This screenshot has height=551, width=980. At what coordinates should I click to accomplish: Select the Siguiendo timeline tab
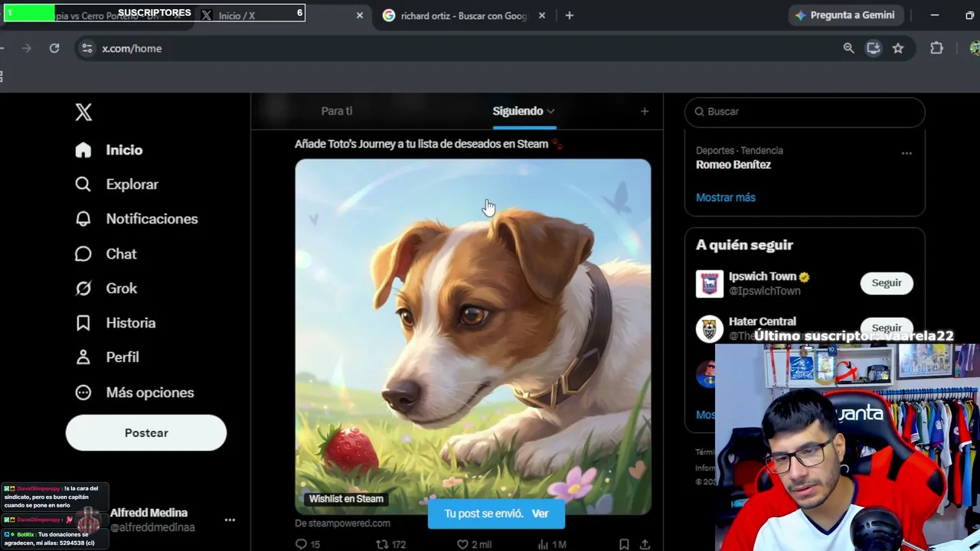pos(518,111)
